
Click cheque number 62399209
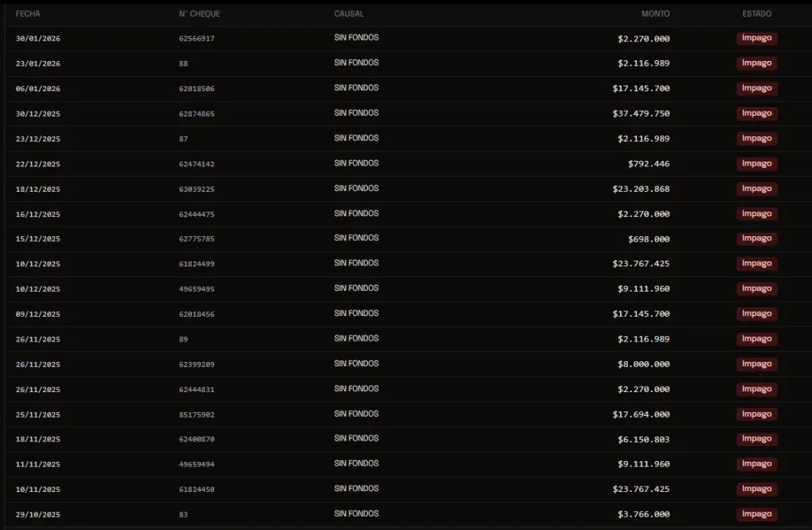click(x=197, y=364)
